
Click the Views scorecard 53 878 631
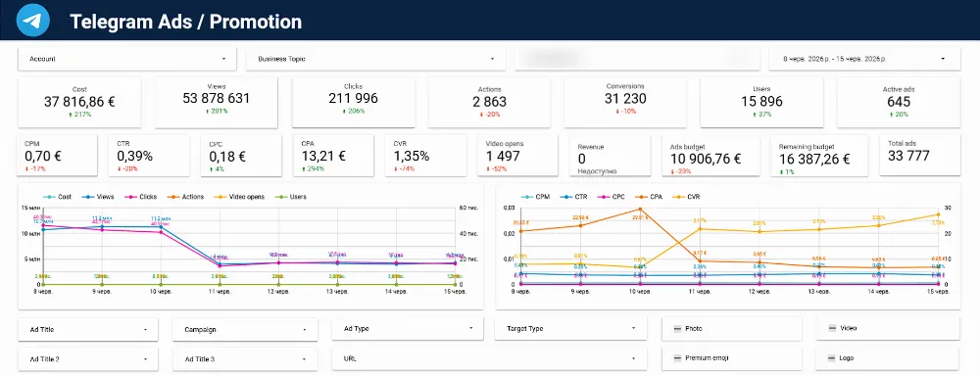tap(217, 103)
